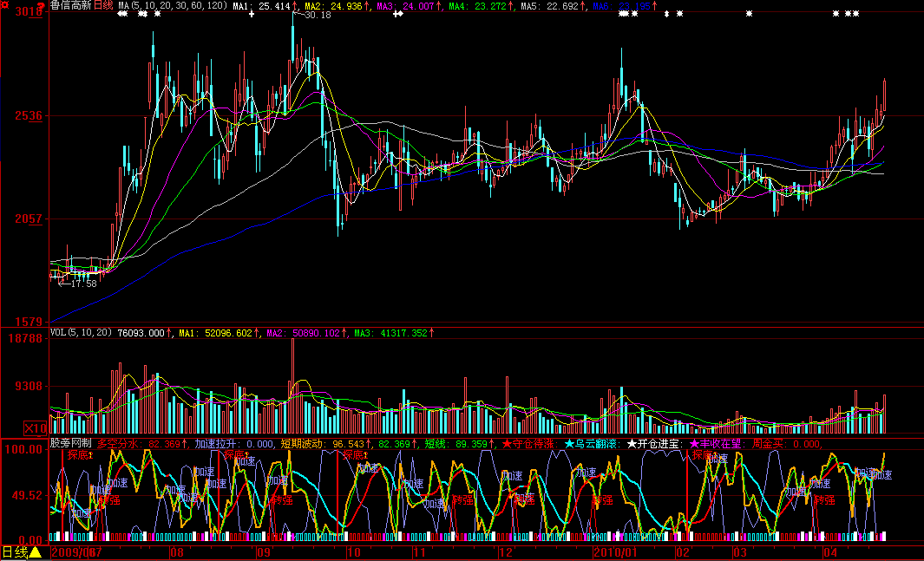
Task: Click the 30.18 high price marker
Action: pyautogui.click(x=318, y=16)
